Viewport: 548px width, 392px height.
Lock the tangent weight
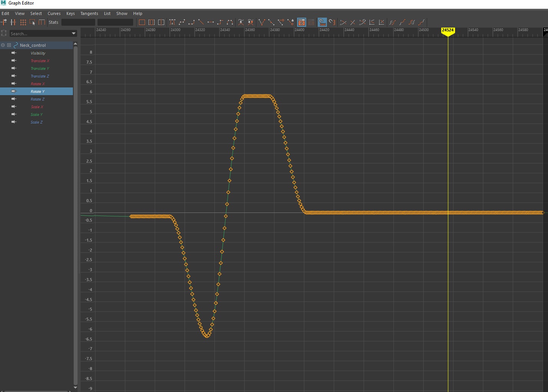pos(291,22)
